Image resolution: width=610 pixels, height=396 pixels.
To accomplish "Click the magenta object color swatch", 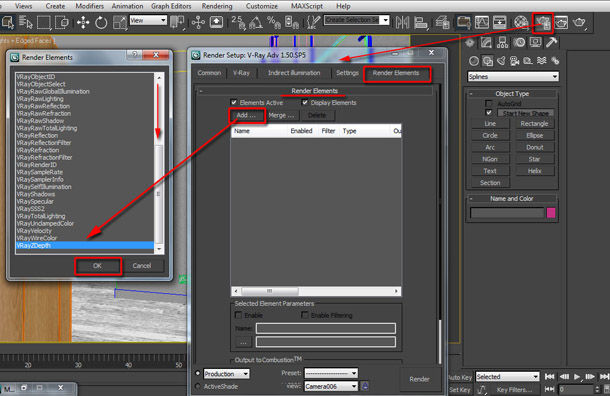I will pos(551,213).
